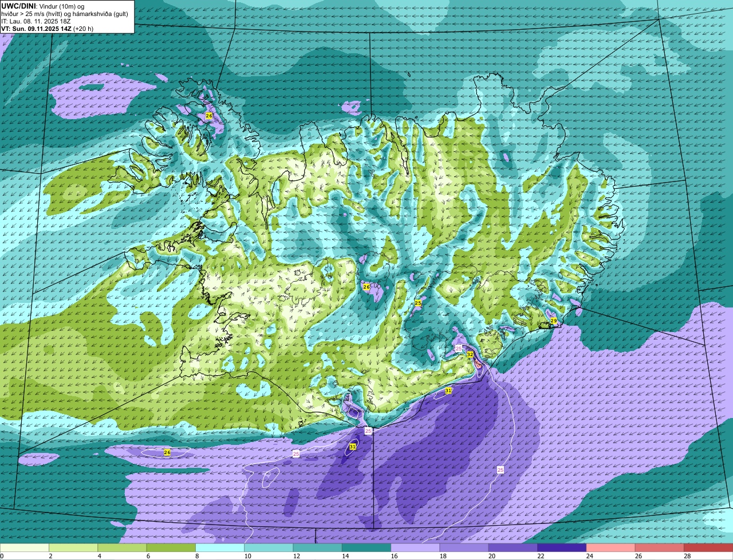The height and width of the screenshot is (560, 733).
Task: Click the 10–12 m/s legend swatch
Action: (269, 548)
